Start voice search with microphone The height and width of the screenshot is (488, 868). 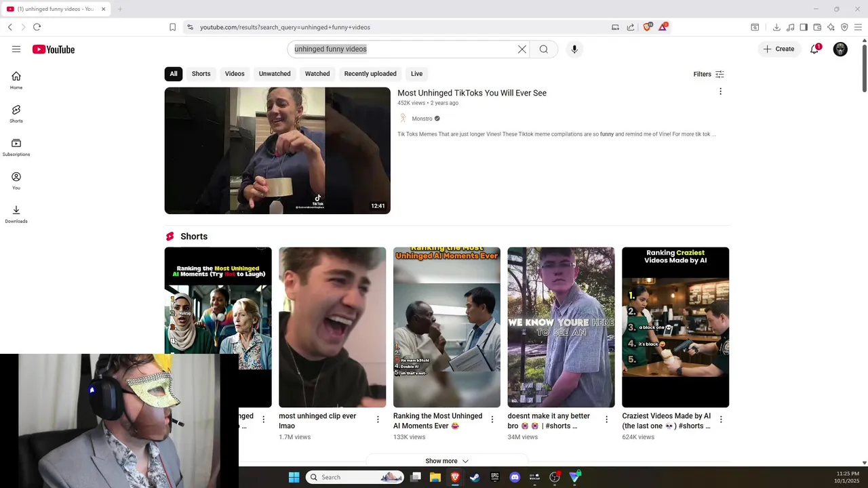click(574, 49)
